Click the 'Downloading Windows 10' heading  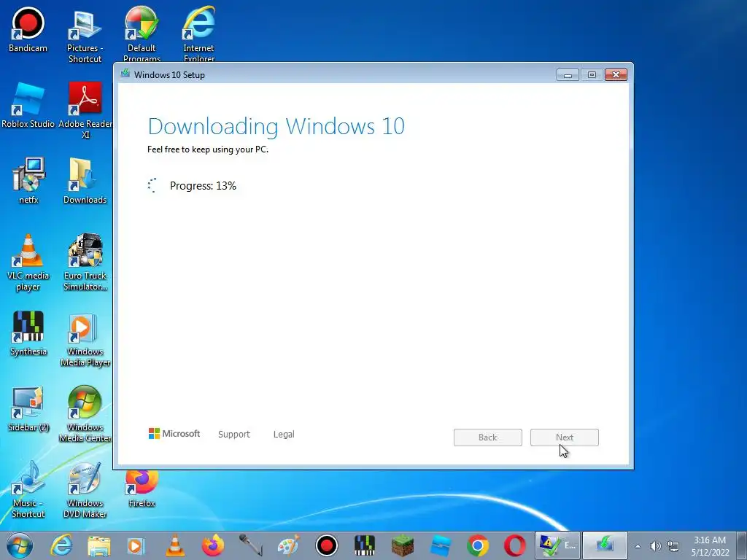[x=276, y=127]
